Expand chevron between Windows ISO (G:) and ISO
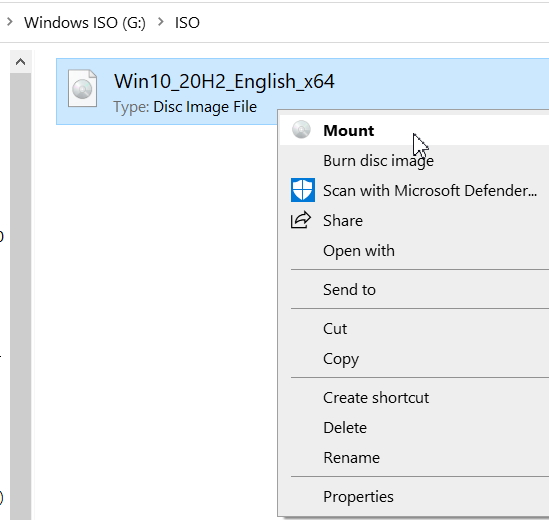The image size is (549, 520). [x=160, y=22]
